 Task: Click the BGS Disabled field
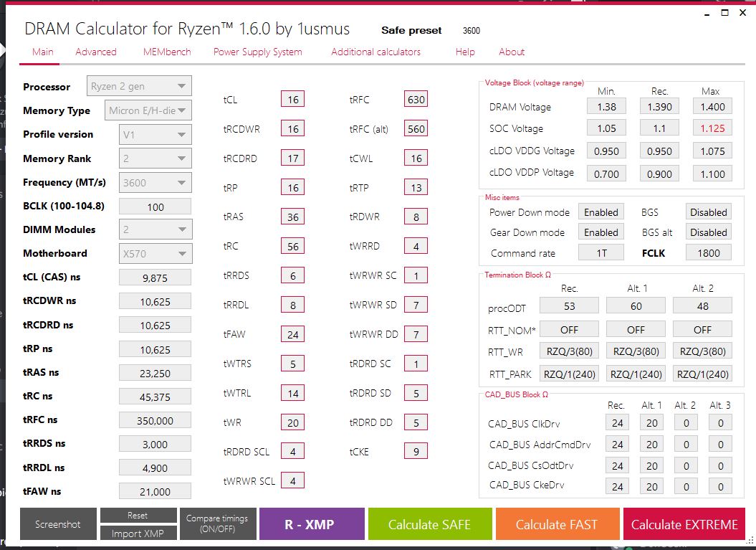[708, 212]
